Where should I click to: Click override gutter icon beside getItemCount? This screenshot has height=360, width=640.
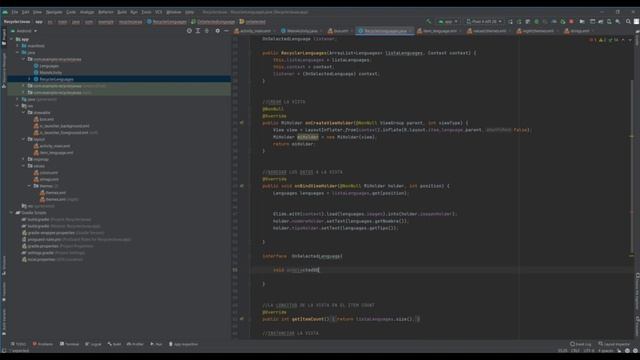[242, 319]
